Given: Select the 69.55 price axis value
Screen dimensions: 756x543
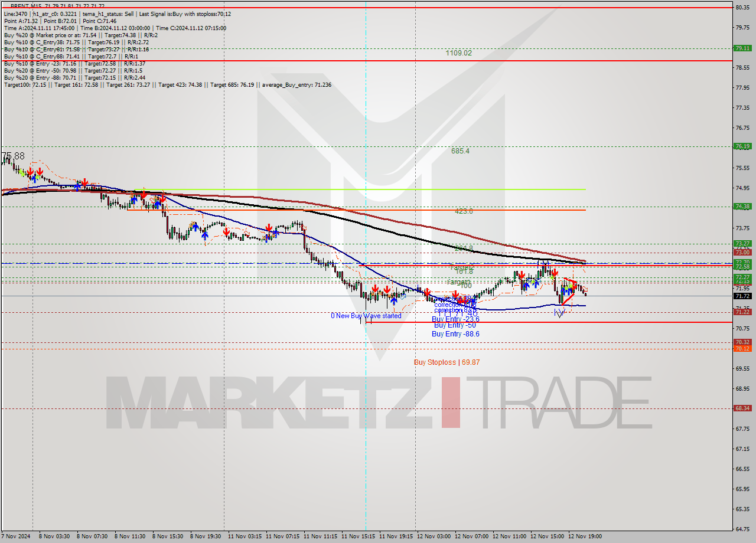Looking at the screenshot, I should click(742, 368).
